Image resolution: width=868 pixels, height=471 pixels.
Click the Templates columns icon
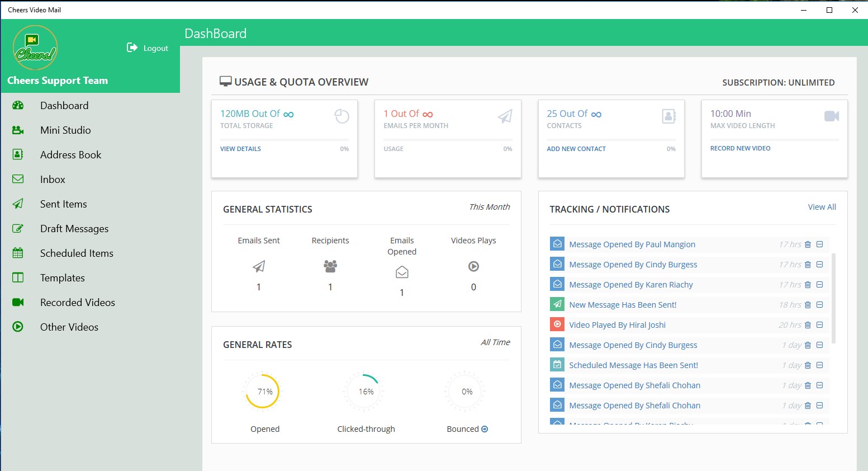pos(18,277)
